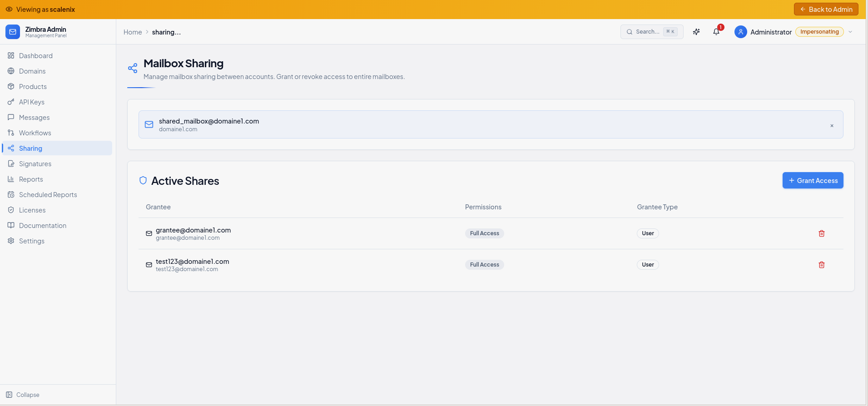Open Domains from the sidebar
The height and width of the screenshot is (406, 868).
pyautogui.click(x=32, y=71)
